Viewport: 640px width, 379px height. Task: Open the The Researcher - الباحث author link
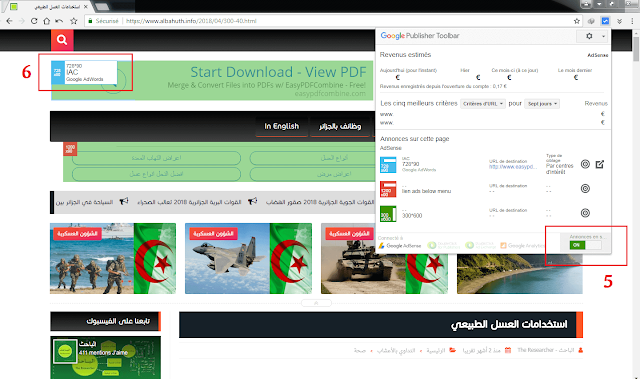click(x=546, y=350)
